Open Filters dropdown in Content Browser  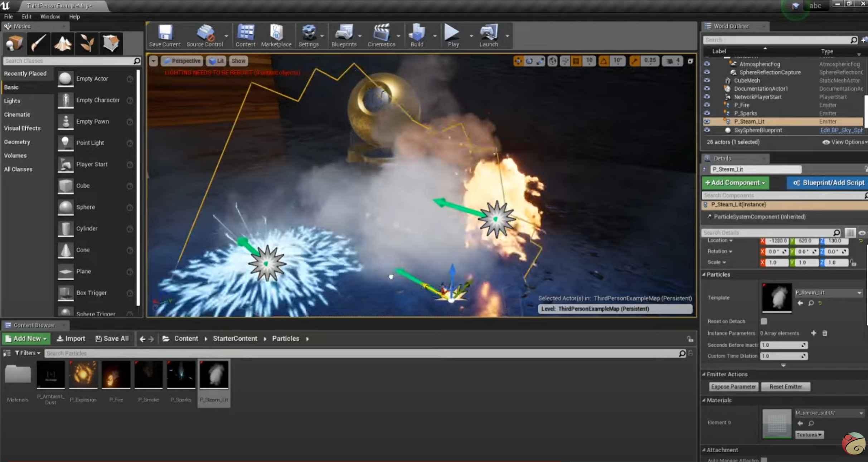click(28, 353)
